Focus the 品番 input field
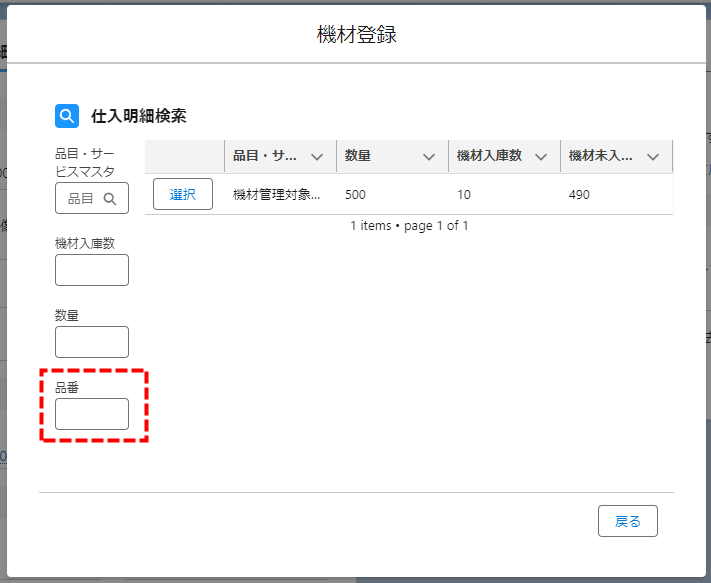 point(92,414)
